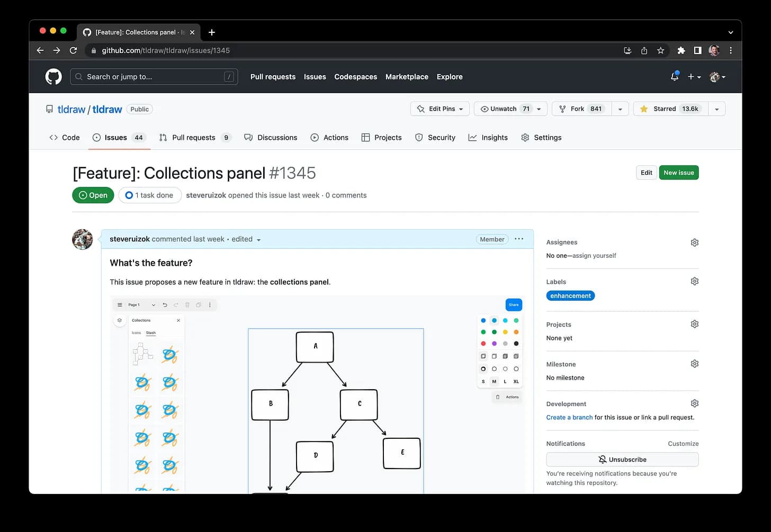
Task: Click Customize notifications link
Action: 683,444
